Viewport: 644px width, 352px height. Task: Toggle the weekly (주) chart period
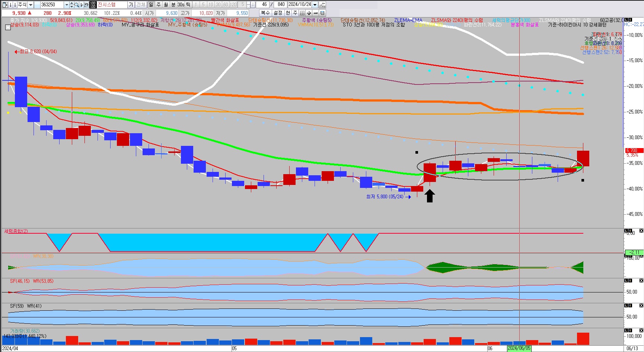click(158, 4)
